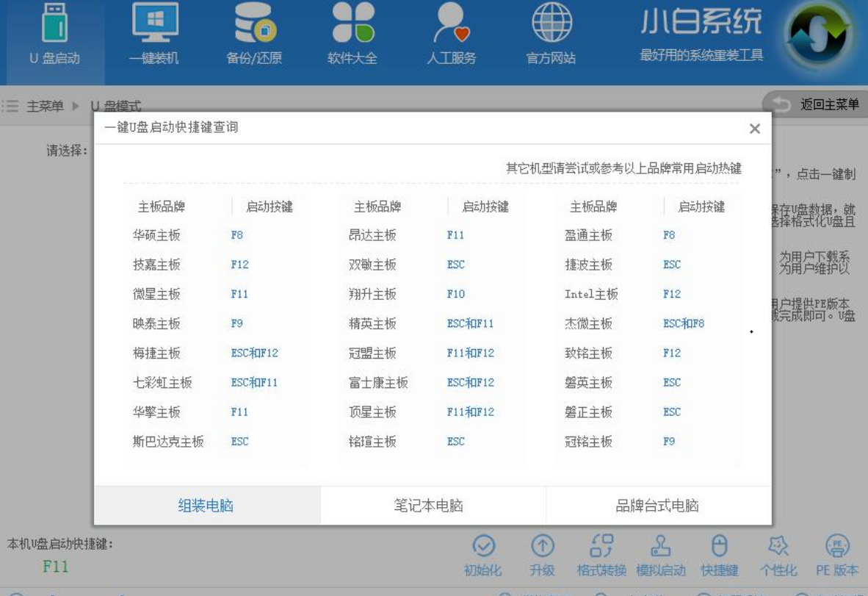
Task: Switch to the 组装电脑 tab
Action: 206,506
